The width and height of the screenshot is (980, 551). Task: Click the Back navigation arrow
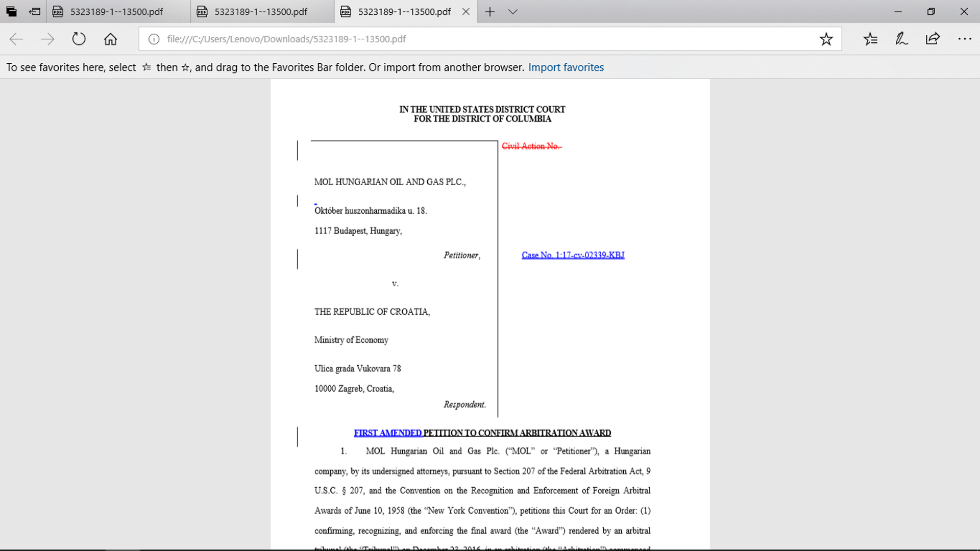[16, 39]
